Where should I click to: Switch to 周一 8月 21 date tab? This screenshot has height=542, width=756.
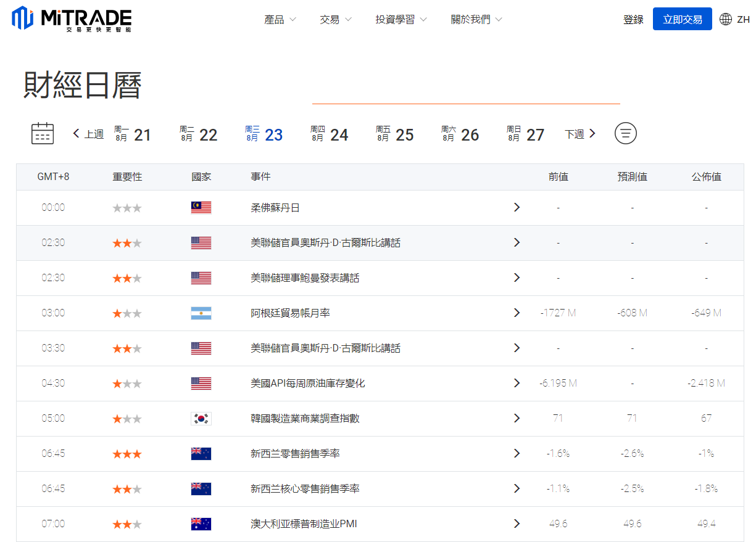click(133, 134)
